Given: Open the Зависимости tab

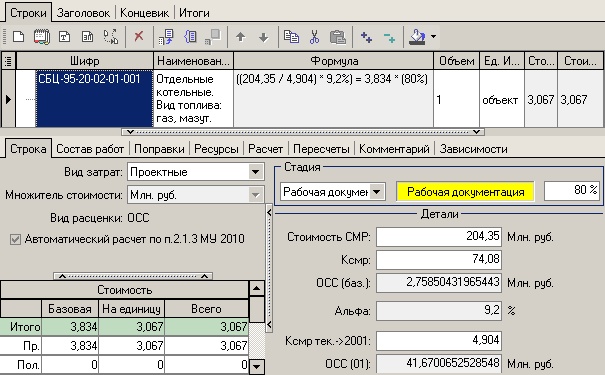Looking at the screenshot, I should pyautogui.click(x=473, y=149).
